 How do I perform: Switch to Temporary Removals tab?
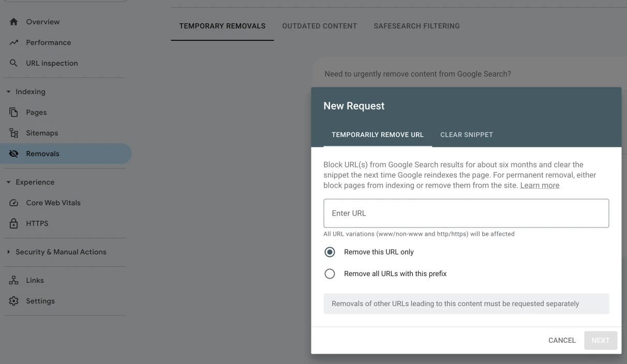coord(222,26)
